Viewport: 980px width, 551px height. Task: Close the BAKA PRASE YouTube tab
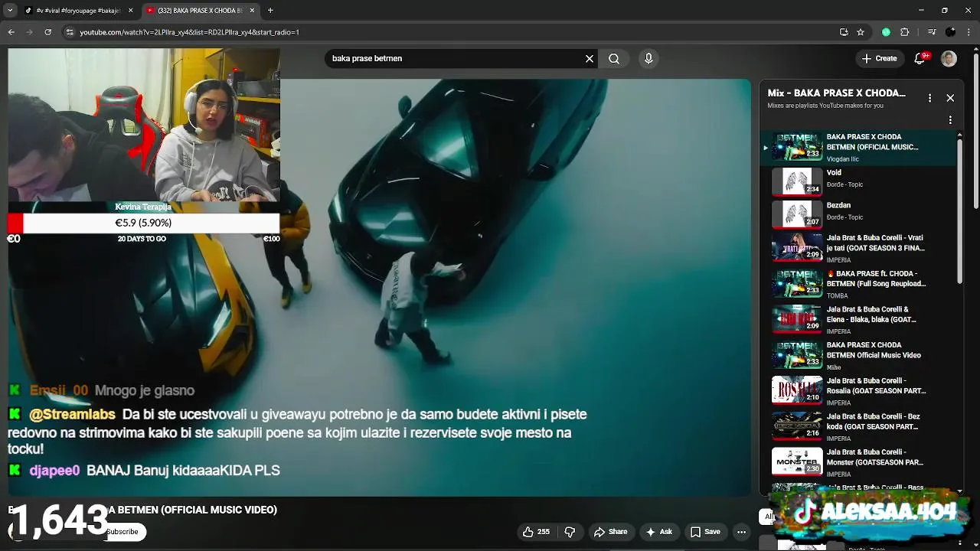tap(252, 10)
